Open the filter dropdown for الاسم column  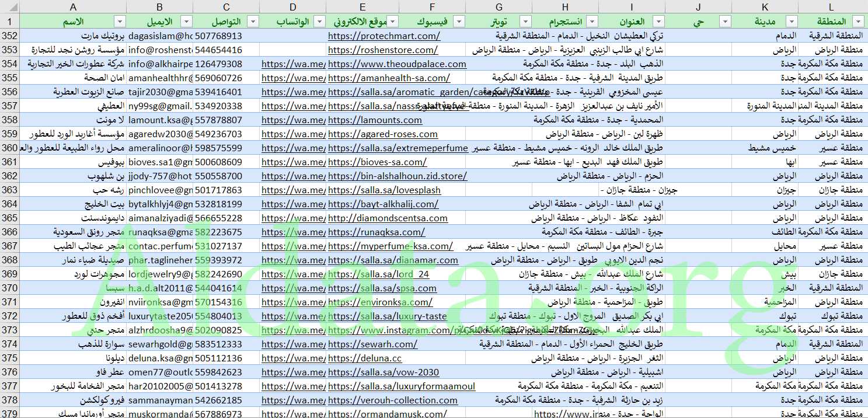pyautogui.click(x=120, y=22)
